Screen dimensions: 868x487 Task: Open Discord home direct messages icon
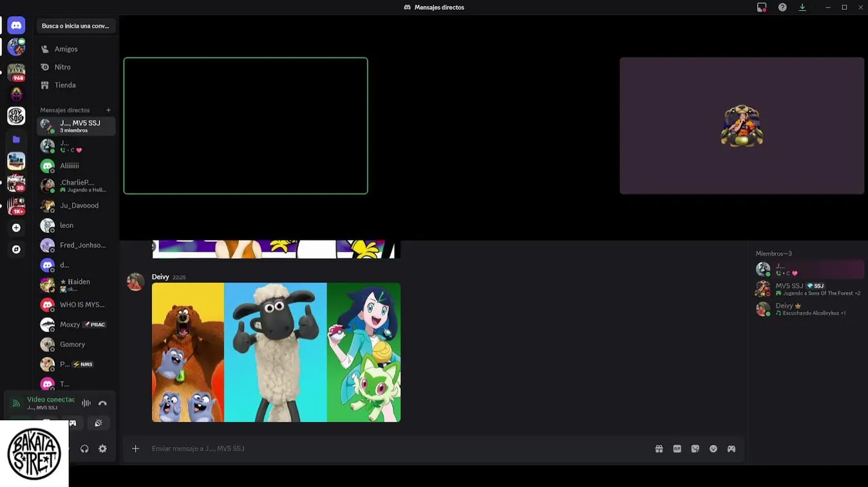point(16,26)
